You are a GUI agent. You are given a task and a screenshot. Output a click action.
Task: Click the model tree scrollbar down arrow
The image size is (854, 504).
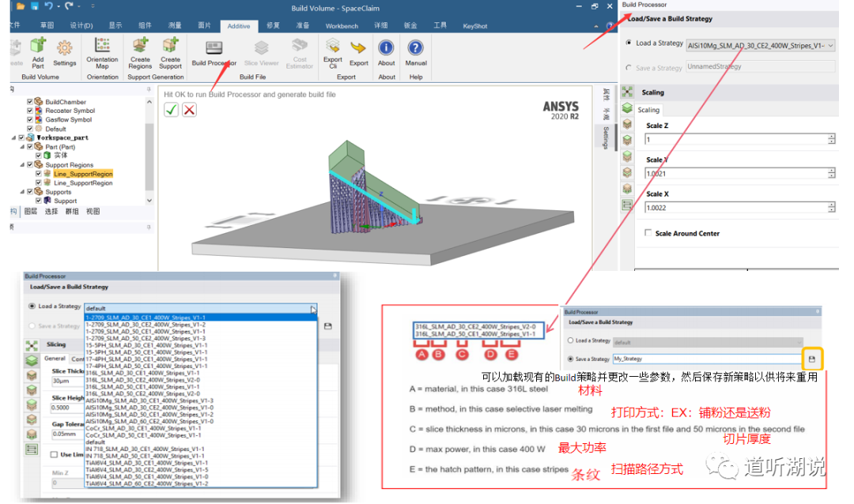point(149,201)
